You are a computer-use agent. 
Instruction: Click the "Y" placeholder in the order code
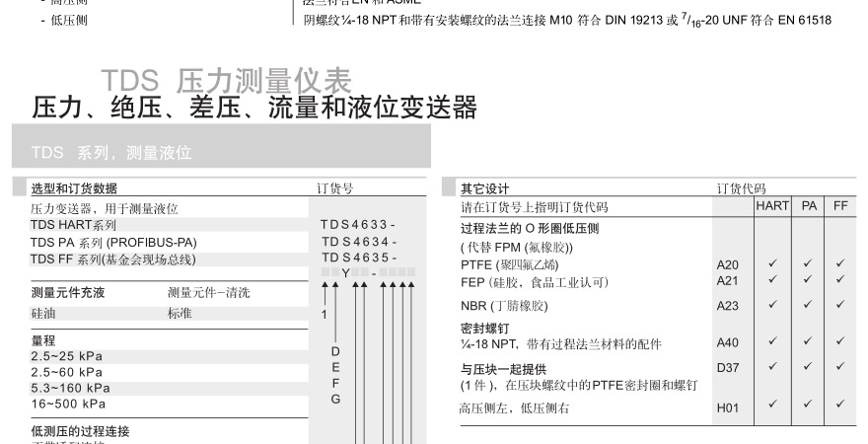point(345,273)
